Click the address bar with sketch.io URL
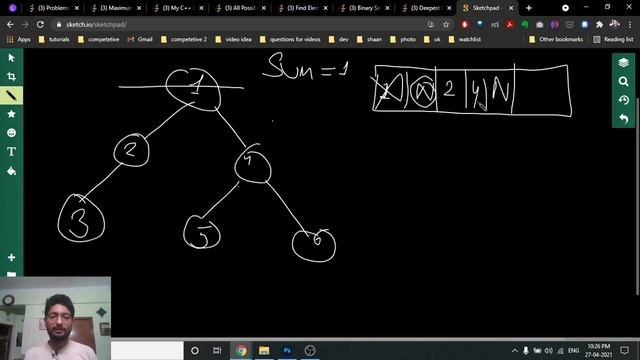640x360 pixels. [241, 24]
